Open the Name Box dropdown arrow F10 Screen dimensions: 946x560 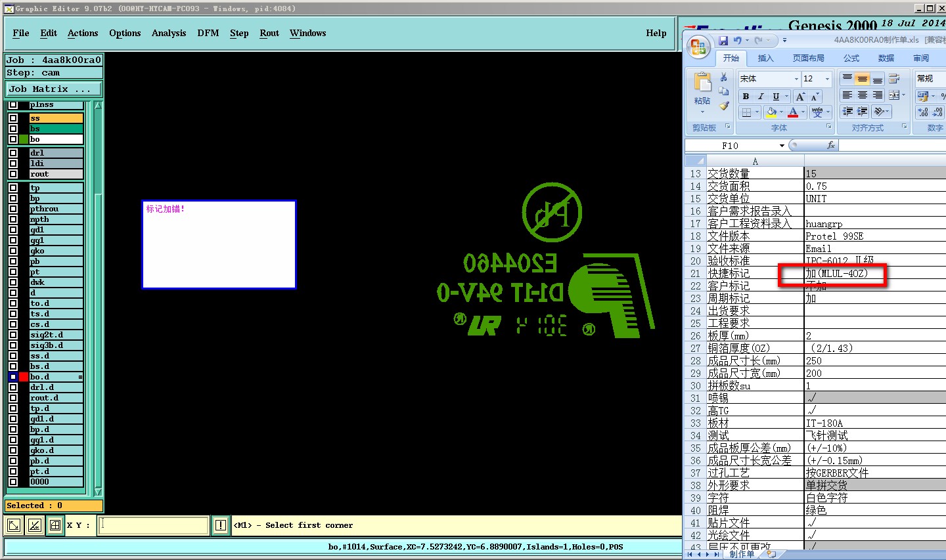tap(782, 146)
